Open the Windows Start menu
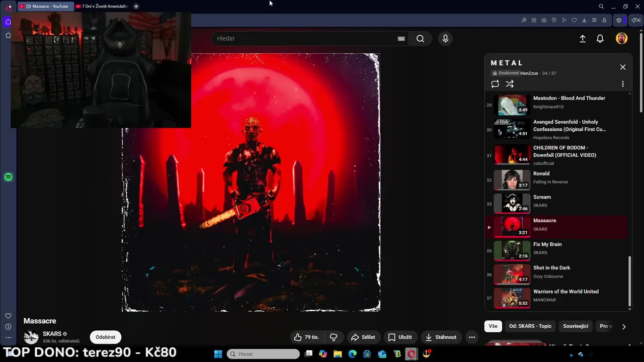 coord(218,354)
